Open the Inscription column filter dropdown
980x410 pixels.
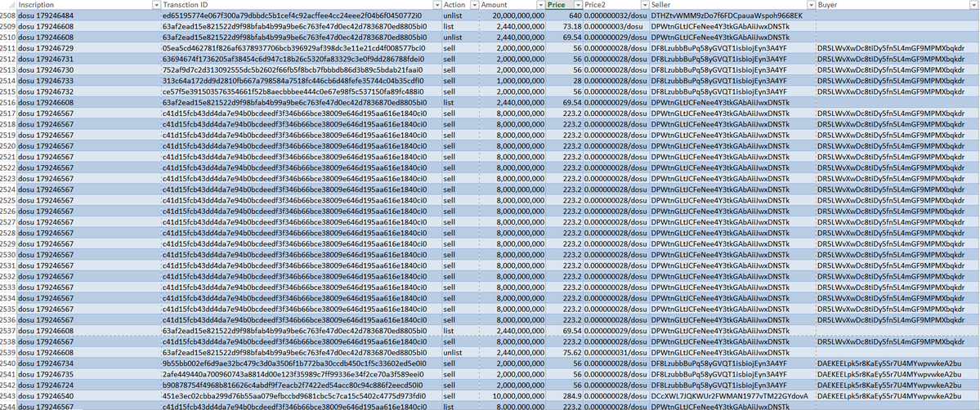click(x=155, y=4)
